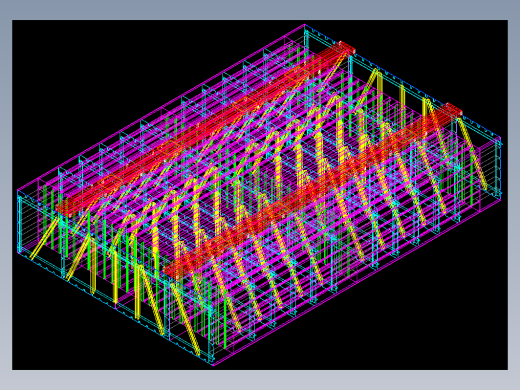Select the red bracket on right wall edge
This screenshot has width=520, height=390.
(453, 109)
